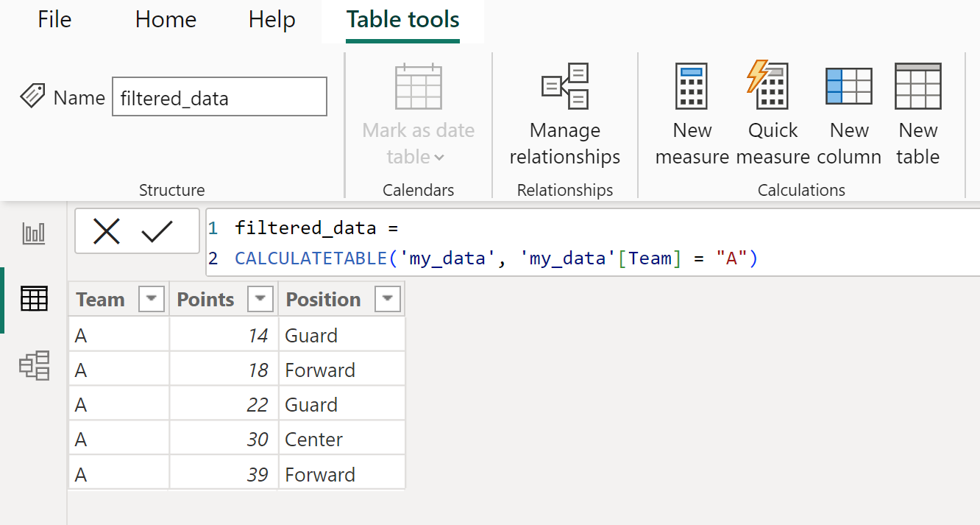Click the CALCULATETABLE formula line
This screenshot has height=525, width=980.
point(496,258)
